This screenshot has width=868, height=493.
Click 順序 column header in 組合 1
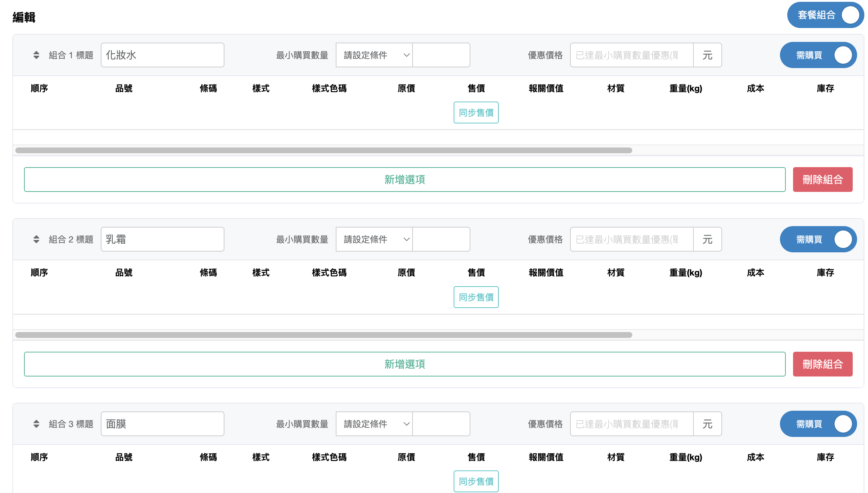39,88
